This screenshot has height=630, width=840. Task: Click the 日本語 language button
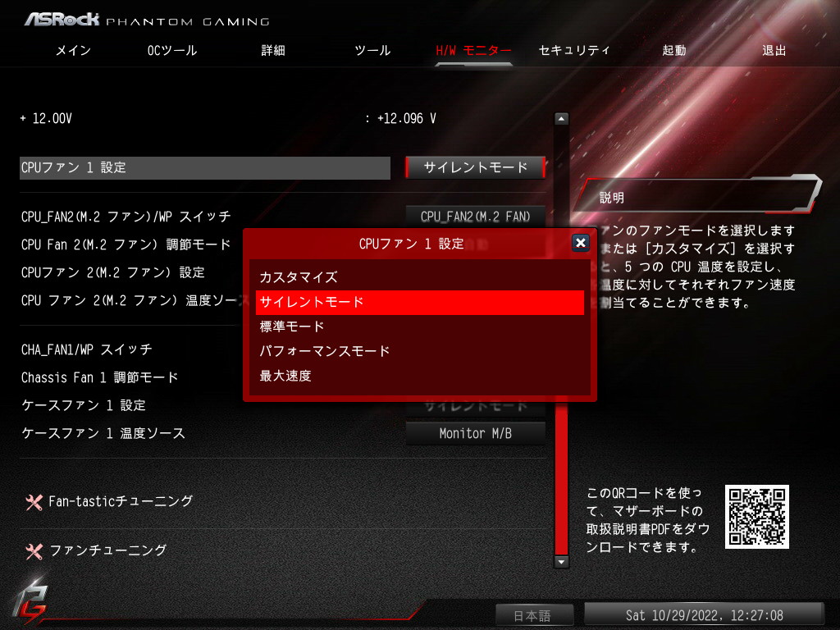click(533, 615)
